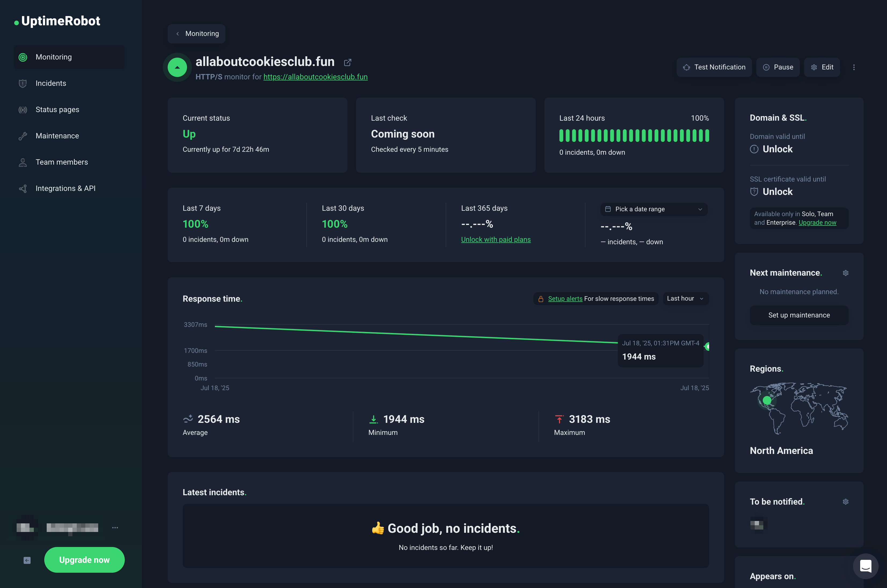Click the '1944 ms' minimum value
The height and width of the screenshot is (588, 887).
point(403,419)
